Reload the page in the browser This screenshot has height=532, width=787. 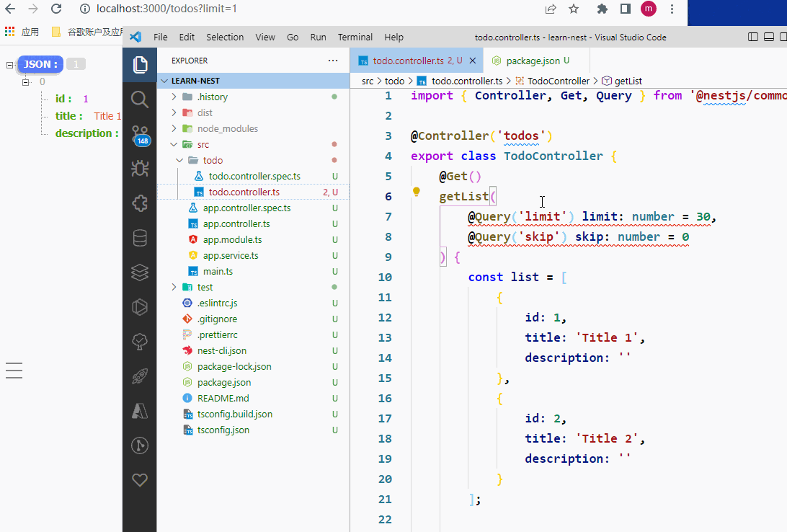56,9
